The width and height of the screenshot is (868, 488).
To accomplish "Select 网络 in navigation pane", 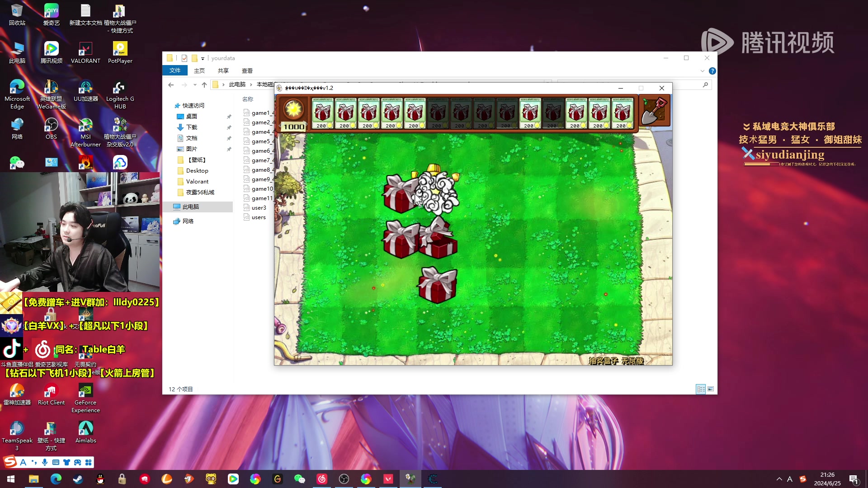I will coord(188,221).
